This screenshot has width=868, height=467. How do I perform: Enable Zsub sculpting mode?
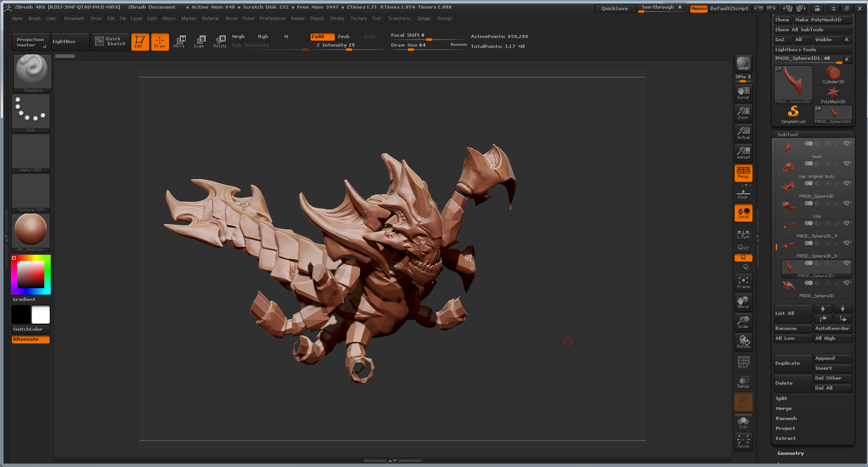coord(343,36)
